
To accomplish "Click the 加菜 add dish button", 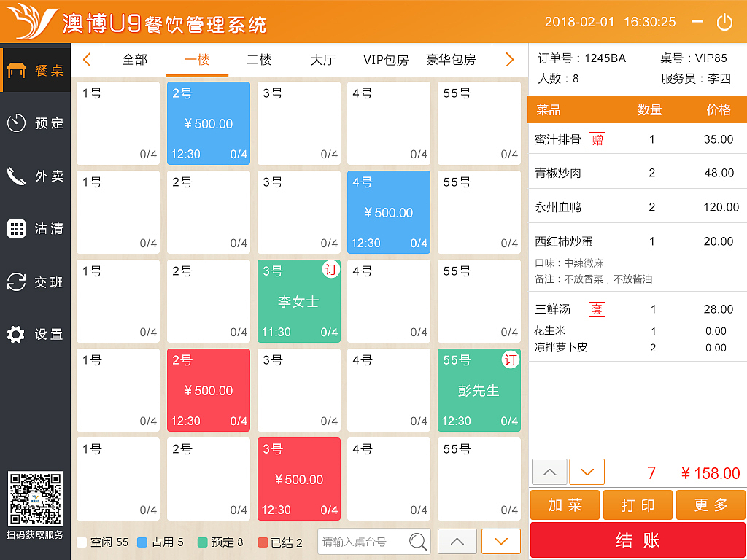I will pyautogui.click(x=564, y=505).
